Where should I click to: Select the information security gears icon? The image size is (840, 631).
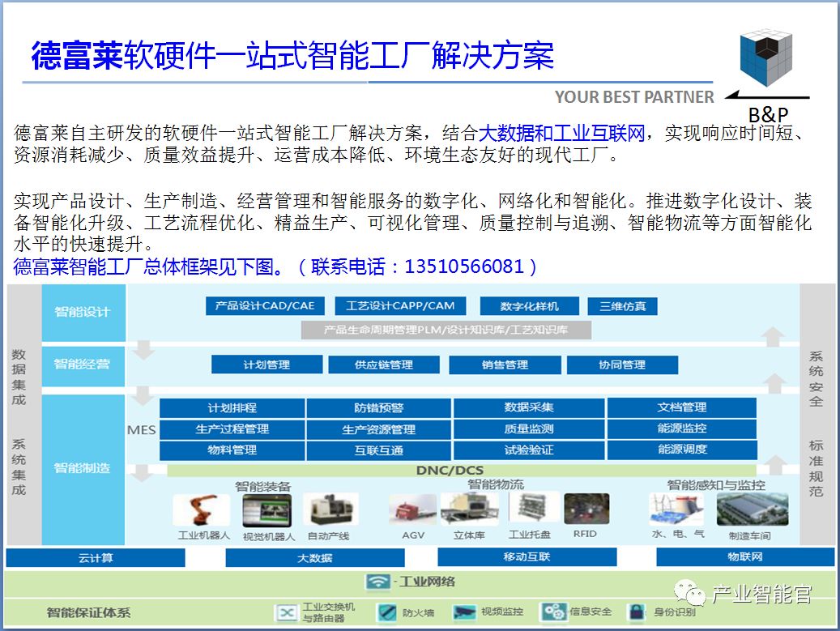click(x=553, y=612)
